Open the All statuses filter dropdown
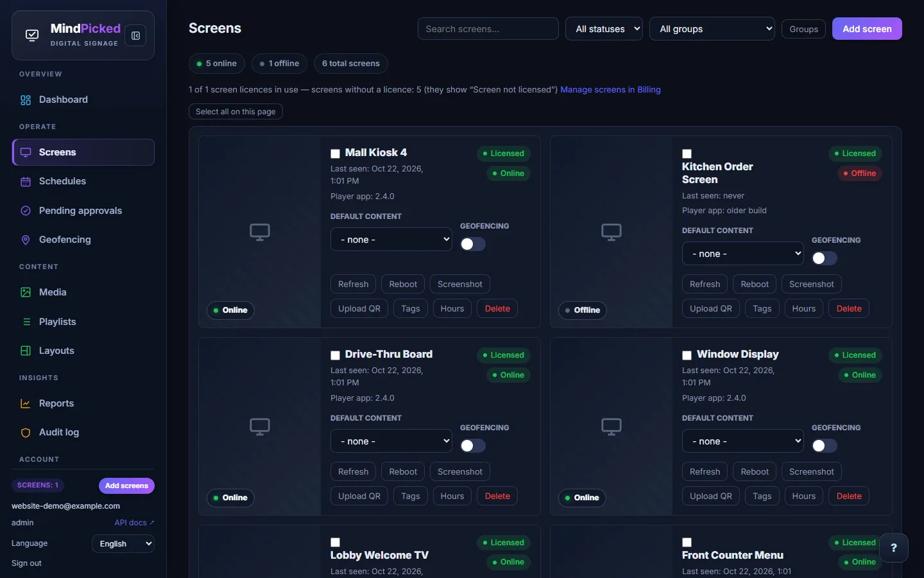 604,29
